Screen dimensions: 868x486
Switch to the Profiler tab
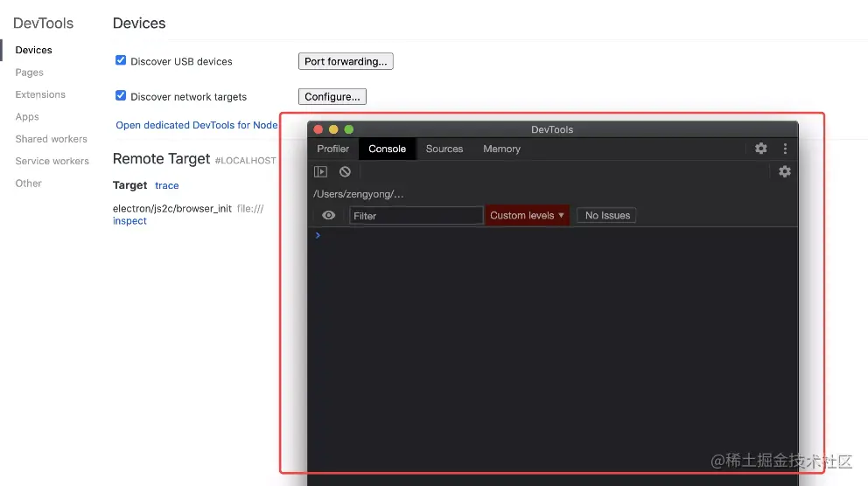tap(332, 149)
